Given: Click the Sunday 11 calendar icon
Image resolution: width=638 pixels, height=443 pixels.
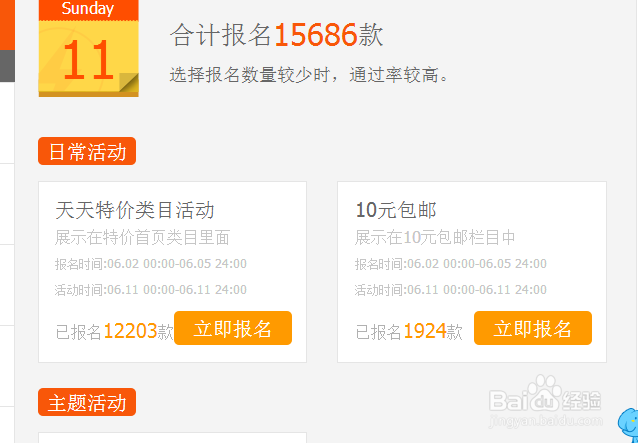Looking at the screenshot, I should (89, 48).
